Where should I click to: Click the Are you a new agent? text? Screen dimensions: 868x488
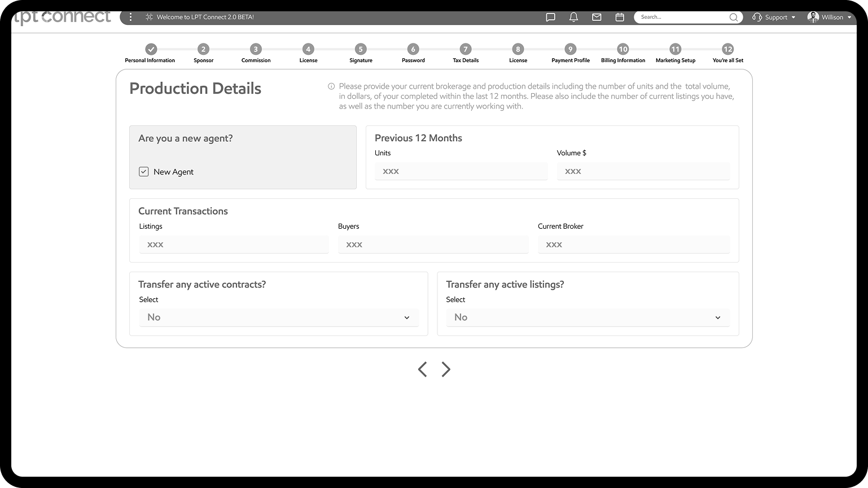(186, 138)
